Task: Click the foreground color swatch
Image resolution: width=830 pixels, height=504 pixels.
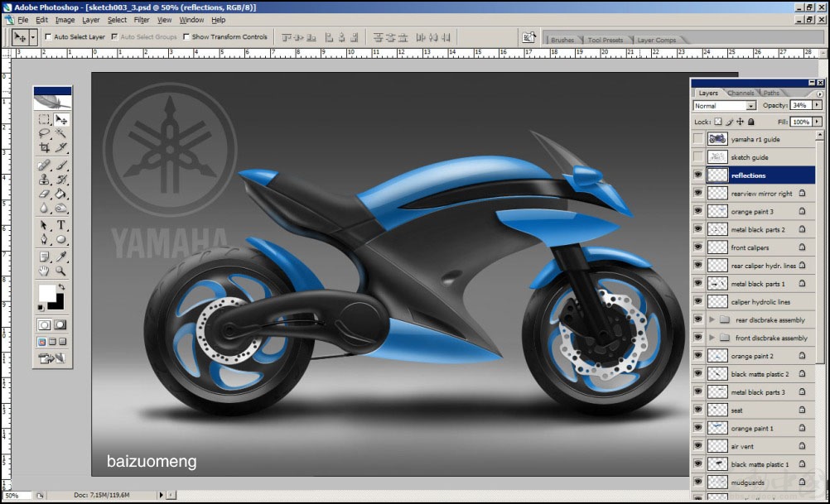Action: pyautogui.click(x=46, y=292)
